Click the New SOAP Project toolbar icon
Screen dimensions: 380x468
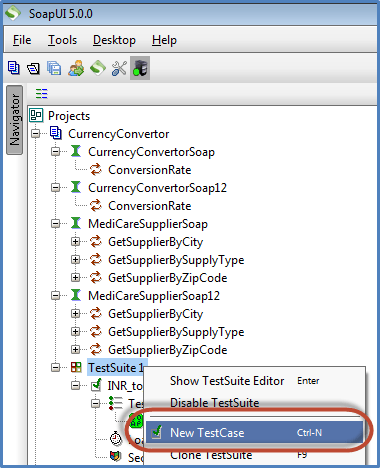[14, 68]
